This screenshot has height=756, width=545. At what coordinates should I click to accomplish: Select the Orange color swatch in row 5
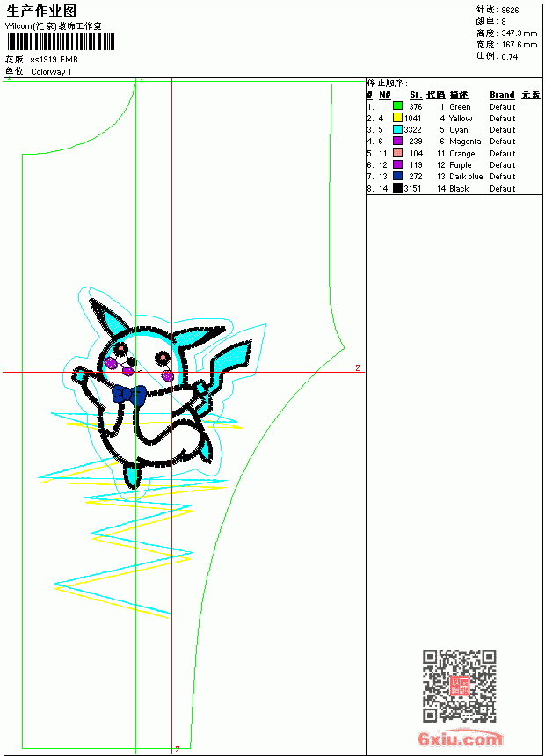click(397, 153)
